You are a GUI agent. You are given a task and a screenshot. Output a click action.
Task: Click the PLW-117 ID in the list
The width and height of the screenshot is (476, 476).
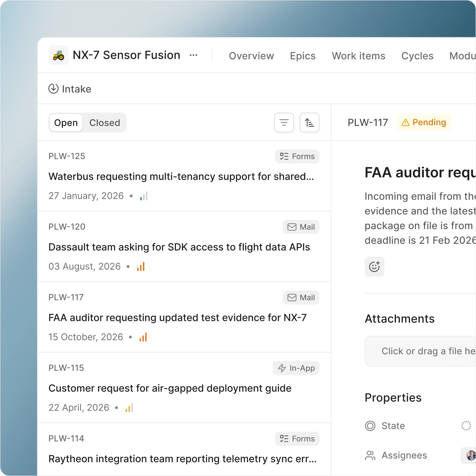click(66, 297)
